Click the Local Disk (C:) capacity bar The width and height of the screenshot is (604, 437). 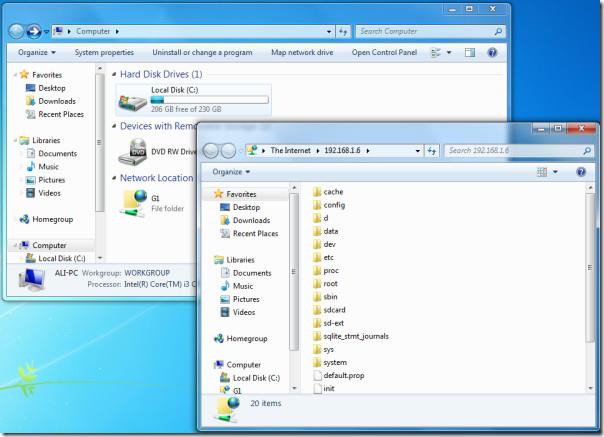[209, 99]
